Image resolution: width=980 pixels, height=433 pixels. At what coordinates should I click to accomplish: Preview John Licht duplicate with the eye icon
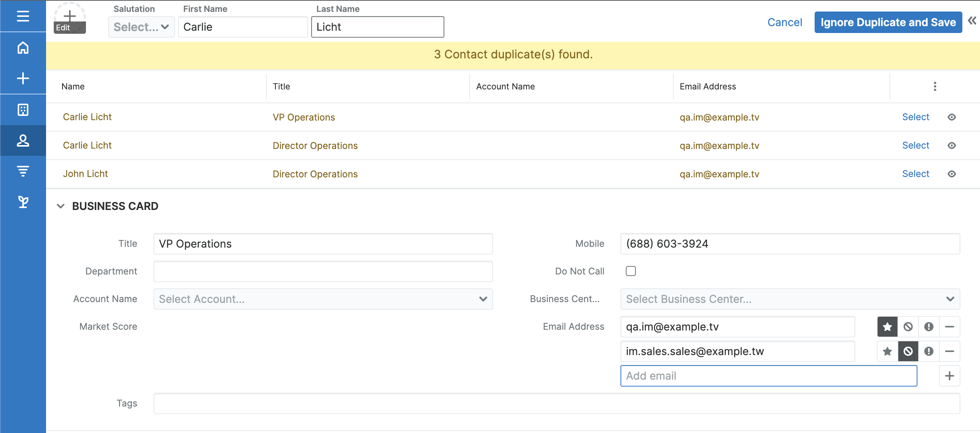[x=952, y=174]
